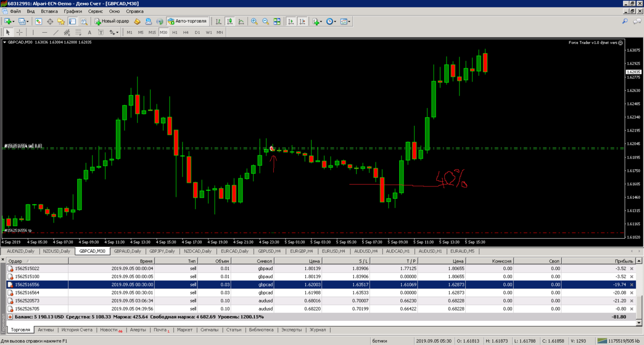Expand the templates dropdown arrow
The image size is (644, 345).
pyautogui.click(x=349, y=21)
